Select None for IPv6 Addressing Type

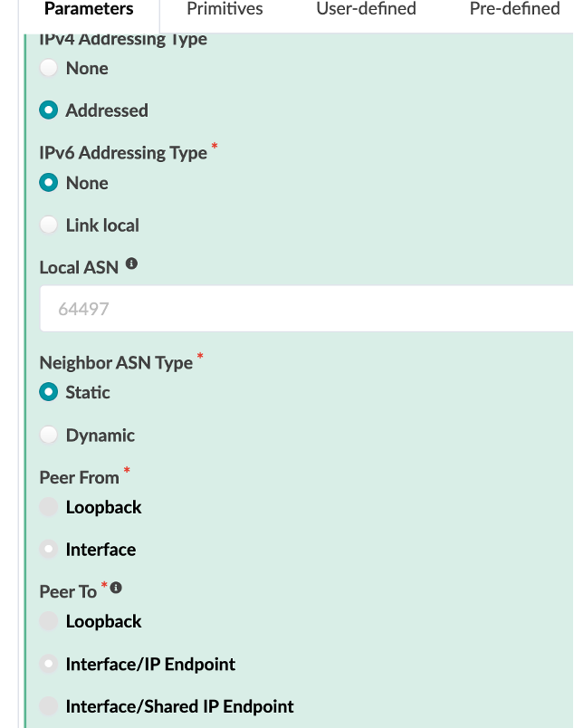(x=49, y=183)
